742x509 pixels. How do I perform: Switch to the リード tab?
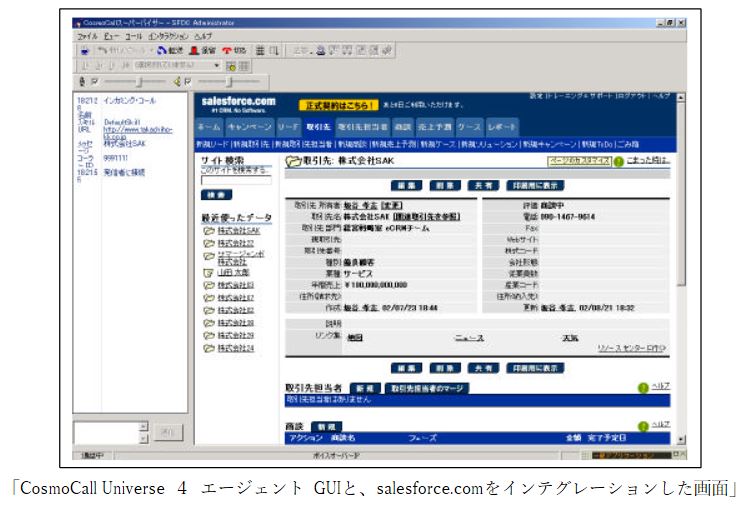[289, 127]
